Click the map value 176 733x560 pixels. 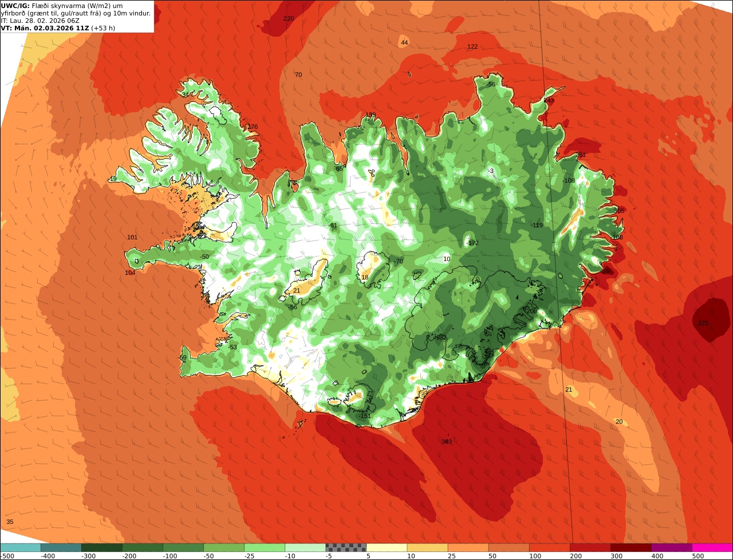click(x=253, y=127)
